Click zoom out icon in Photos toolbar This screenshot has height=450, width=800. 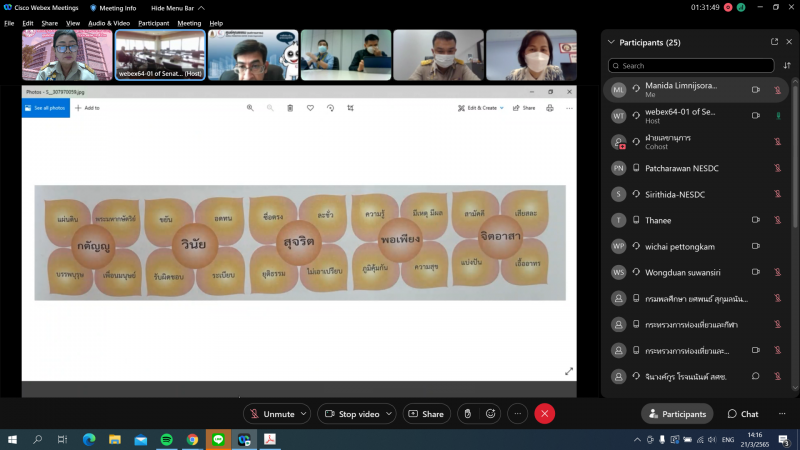[x=270, y=108]
